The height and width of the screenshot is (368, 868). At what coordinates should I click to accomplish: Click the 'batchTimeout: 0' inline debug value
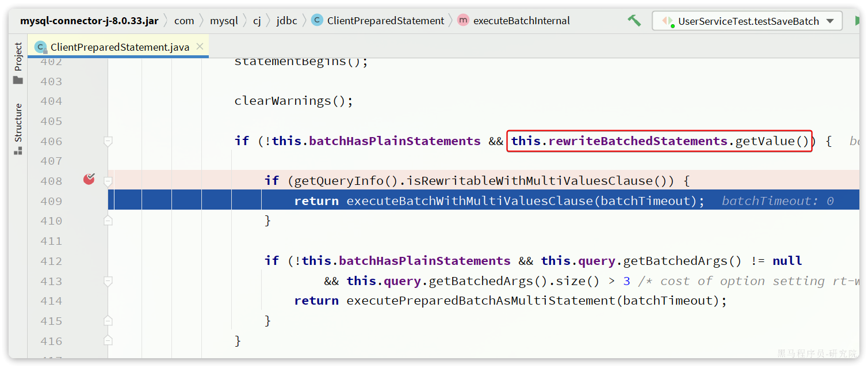point(778,201)
